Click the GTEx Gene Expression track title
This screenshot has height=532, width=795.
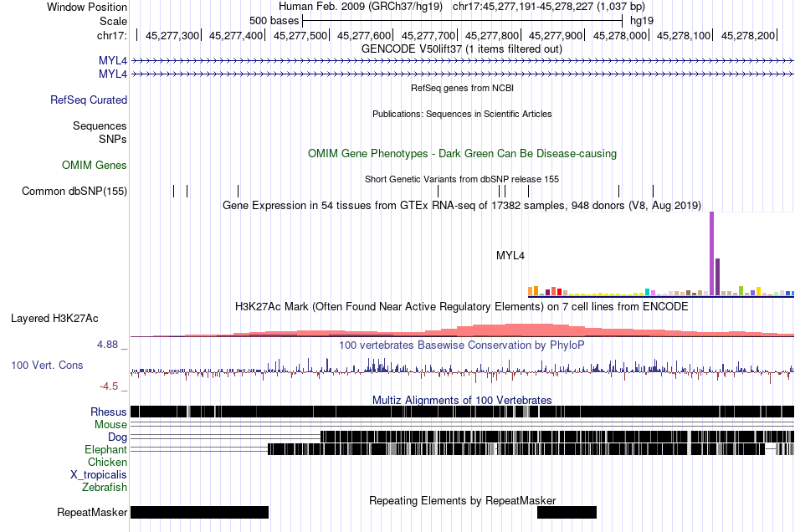point(462,205)
